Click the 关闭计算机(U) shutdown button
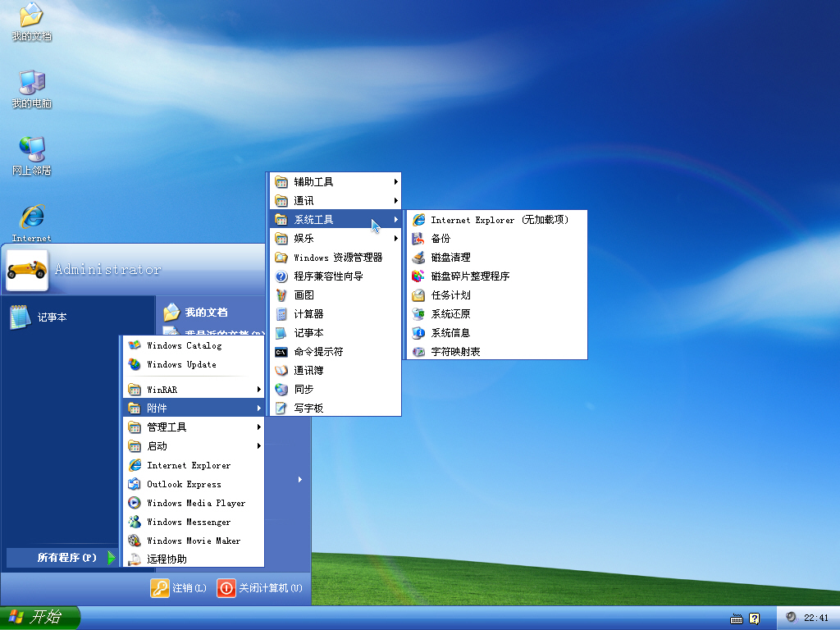Viewport: 840px width, 630px height. click(260, 587)
